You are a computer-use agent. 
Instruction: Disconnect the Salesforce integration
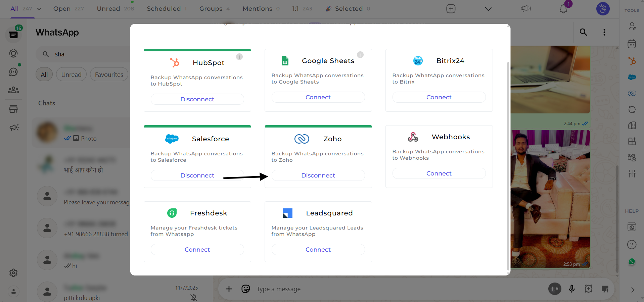point(197,175)
